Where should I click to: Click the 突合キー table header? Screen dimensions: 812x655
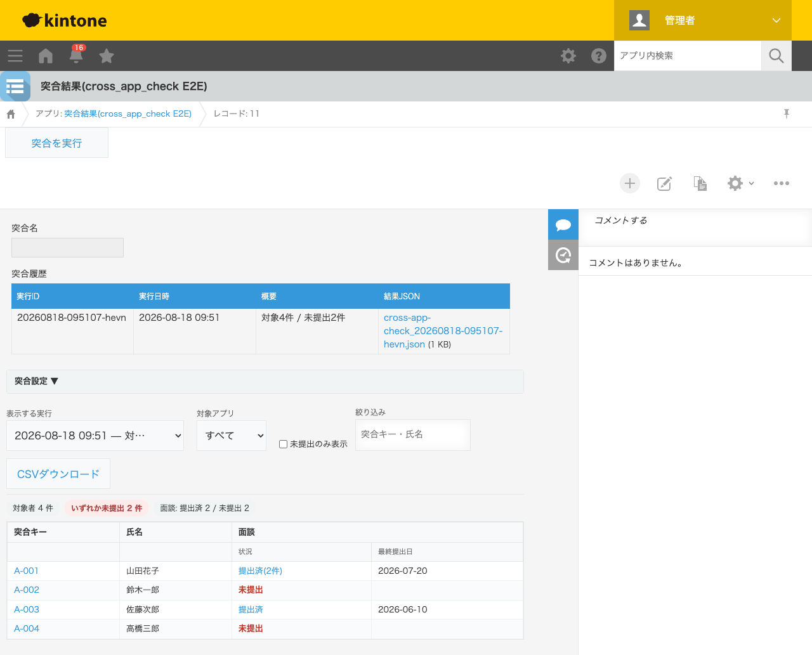coord(63,532)
